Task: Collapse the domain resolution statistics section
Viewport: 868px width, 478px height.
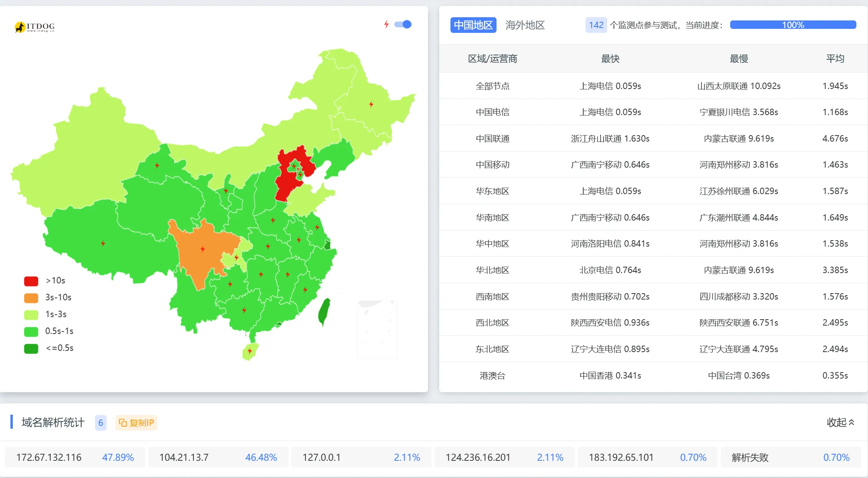Action: click(x=840, y=422)
